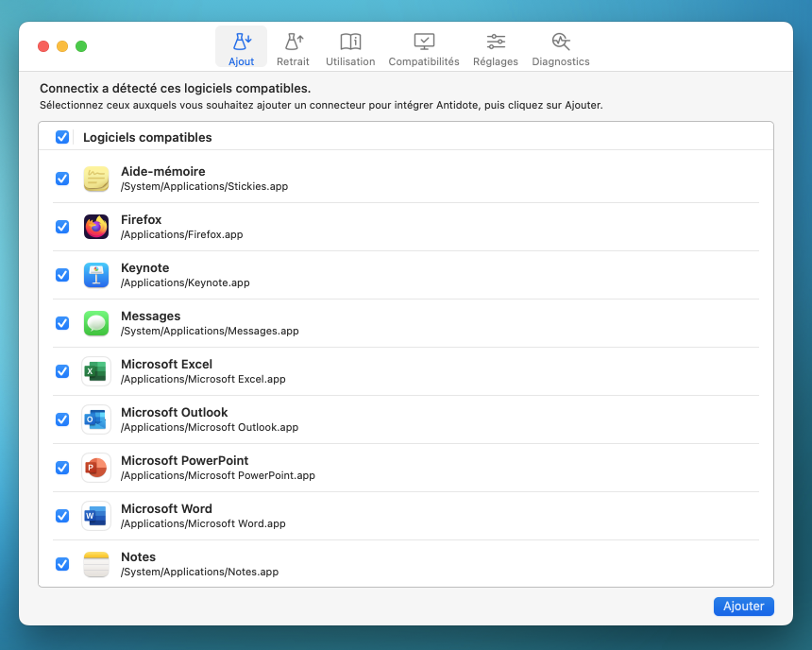Select the Ajout toolbar tab

point(241,48)
